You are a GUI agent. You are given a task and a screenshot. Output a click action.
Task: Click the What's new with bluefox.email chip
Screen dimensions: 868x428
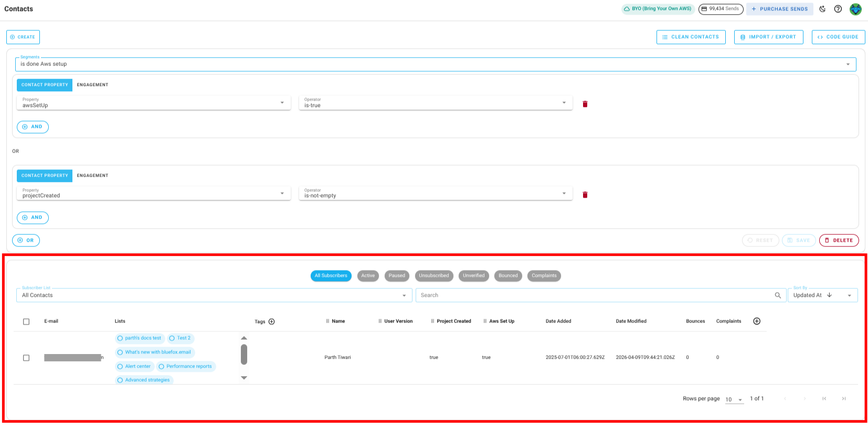155,352
